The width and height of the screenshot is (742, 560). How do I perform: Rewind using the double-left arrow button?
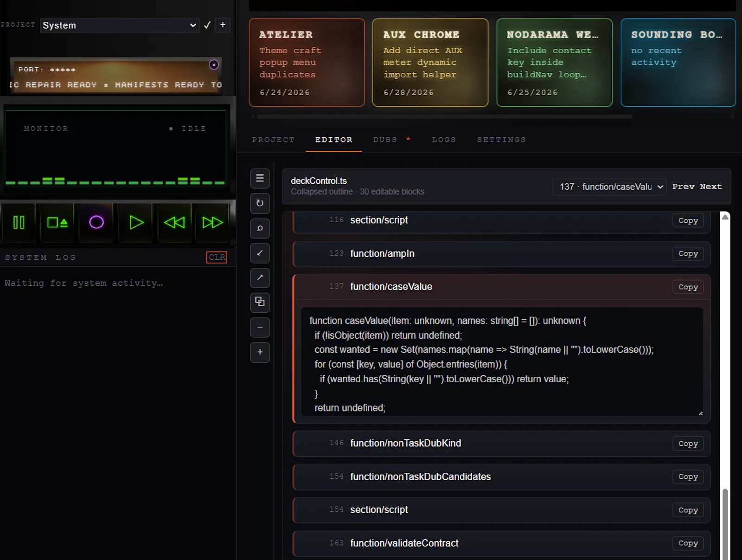coord(174,223)
